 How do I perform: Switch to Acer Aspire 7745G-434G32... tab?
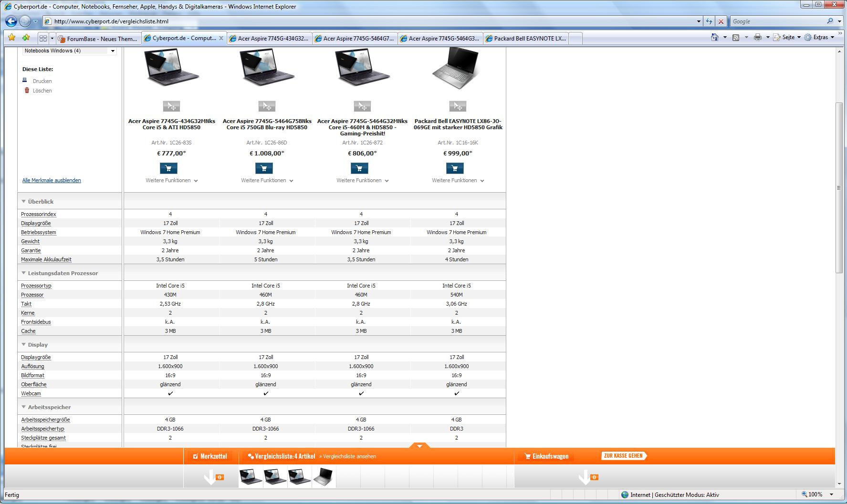pyautogui.click(x=270, y=39)
